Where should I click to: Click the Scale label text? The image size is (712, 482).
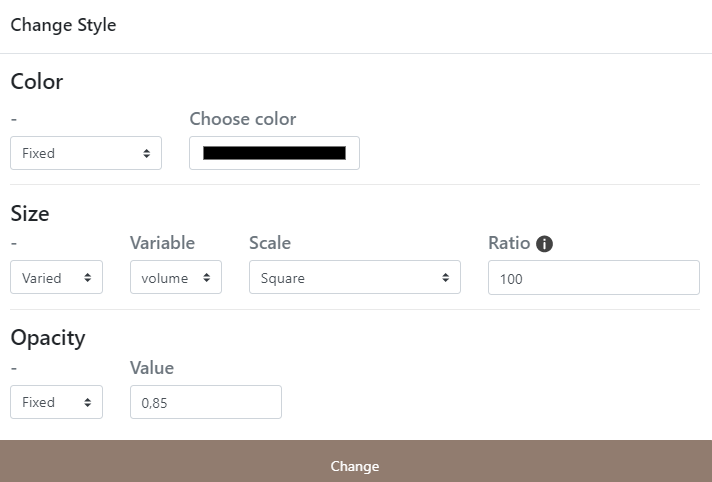pos(270,243)
